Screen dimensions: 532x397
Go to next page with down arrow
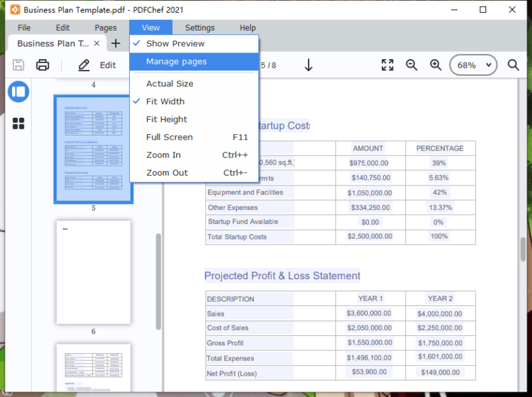coord(309,65)
